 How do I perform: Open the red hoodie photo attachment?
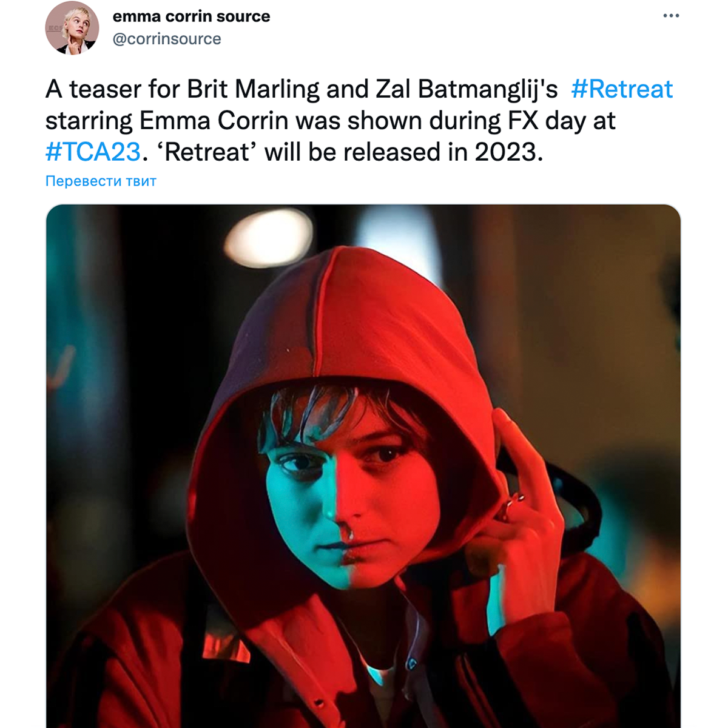363,466
